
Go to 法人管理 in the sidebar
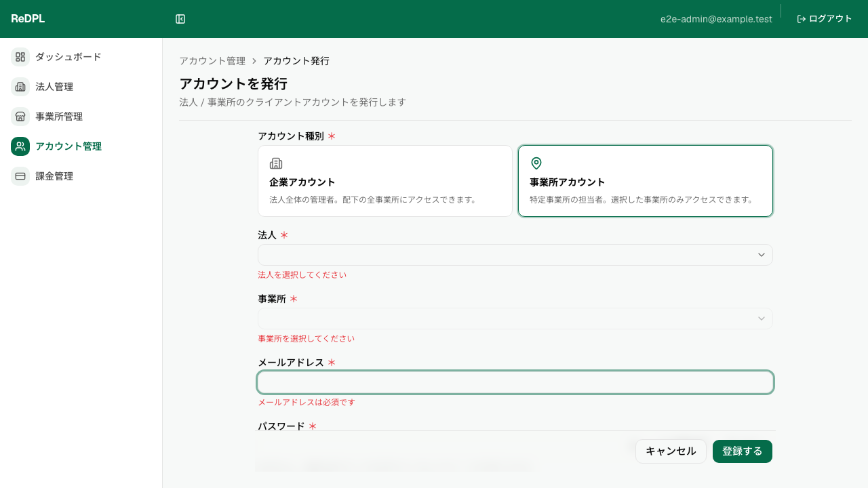pos(81,87)
